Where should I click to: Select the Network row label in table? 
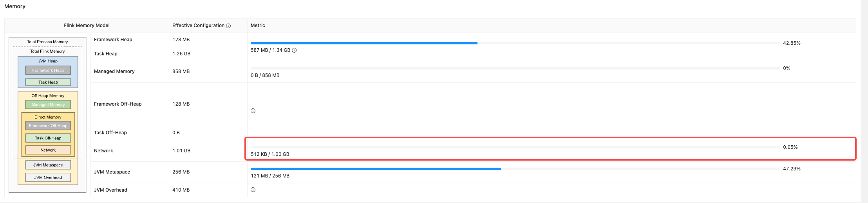103,151
